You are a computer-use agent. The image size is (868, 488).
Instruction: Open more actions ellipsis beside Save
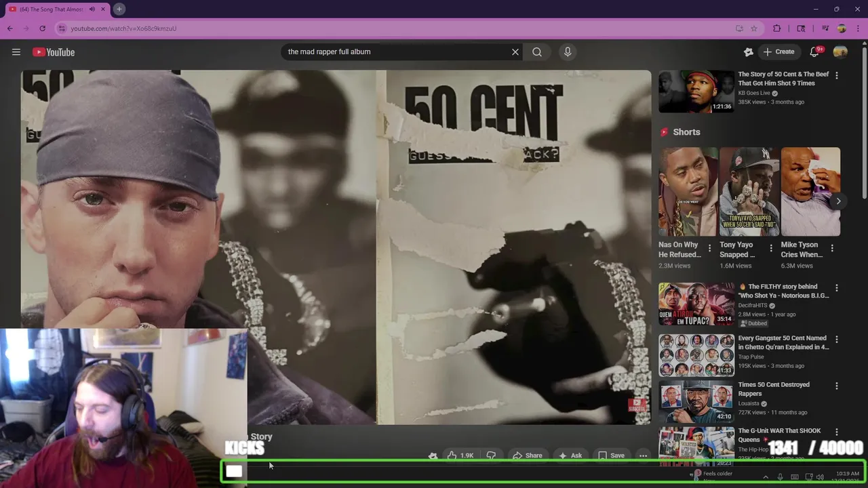tap(643, 455)
